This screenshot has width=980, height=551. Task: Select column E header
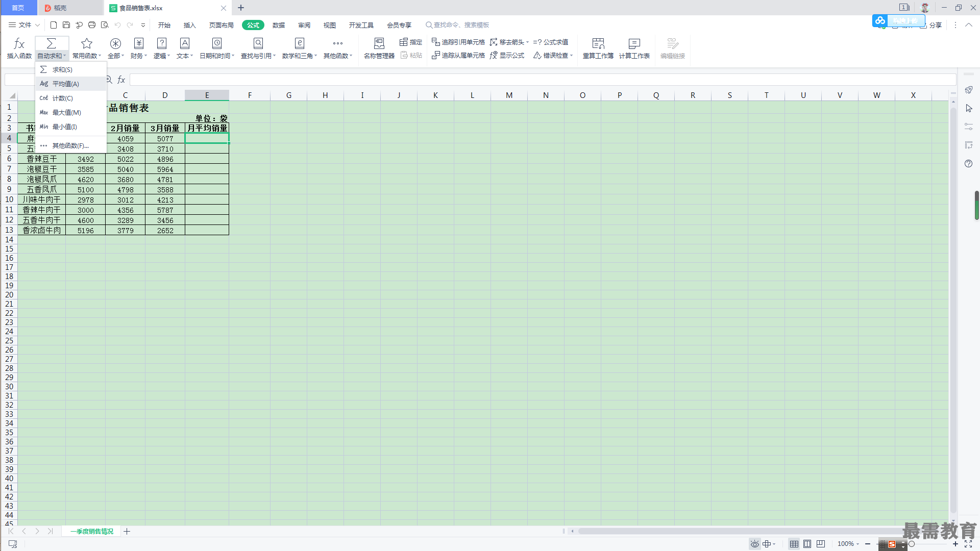[207, 95]
